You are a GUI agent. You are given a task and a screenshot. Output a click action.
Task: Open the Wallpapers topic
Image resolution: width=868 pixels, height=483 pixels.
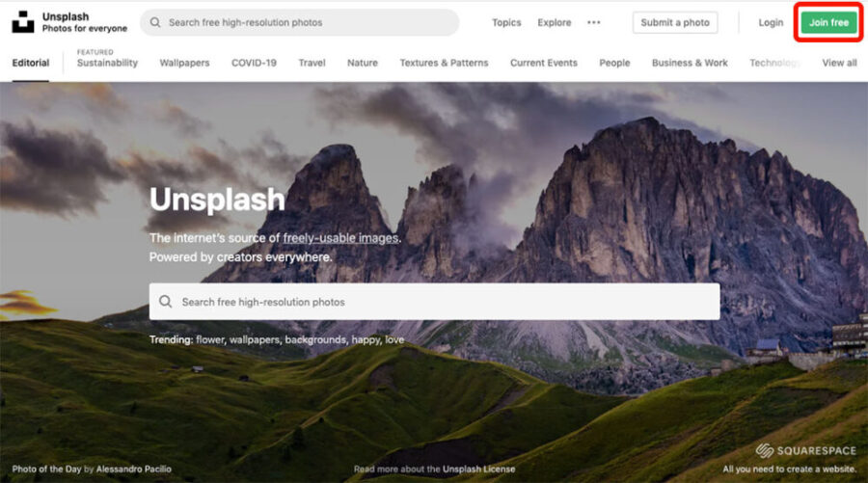(x=184, y=63)
